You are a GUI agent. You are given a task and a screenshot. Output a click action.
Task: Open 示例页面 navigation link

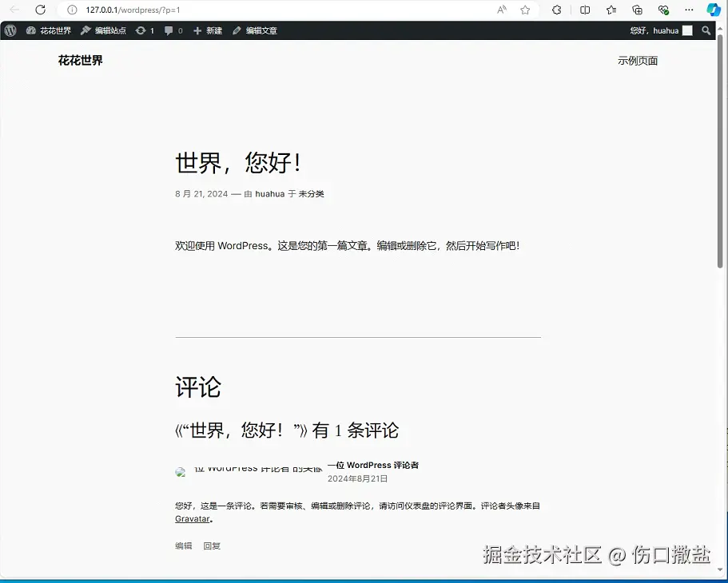click(x=638, y=61)
